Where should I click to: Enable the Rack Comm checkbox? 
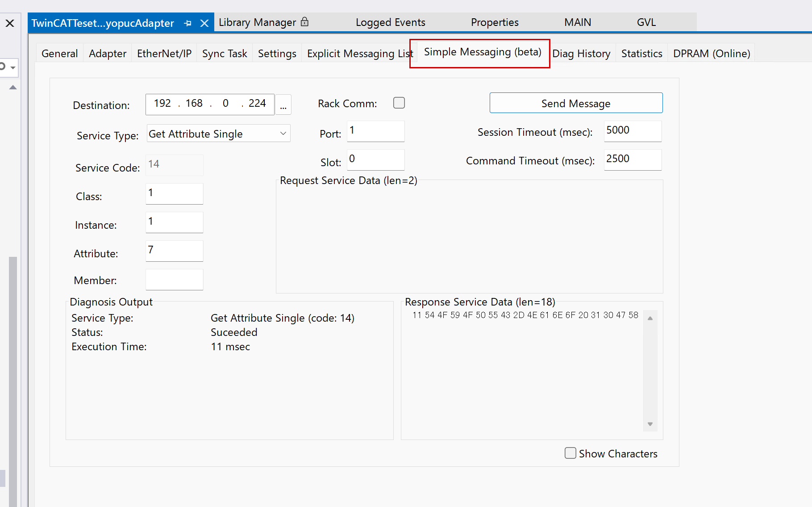pos(399,103)
